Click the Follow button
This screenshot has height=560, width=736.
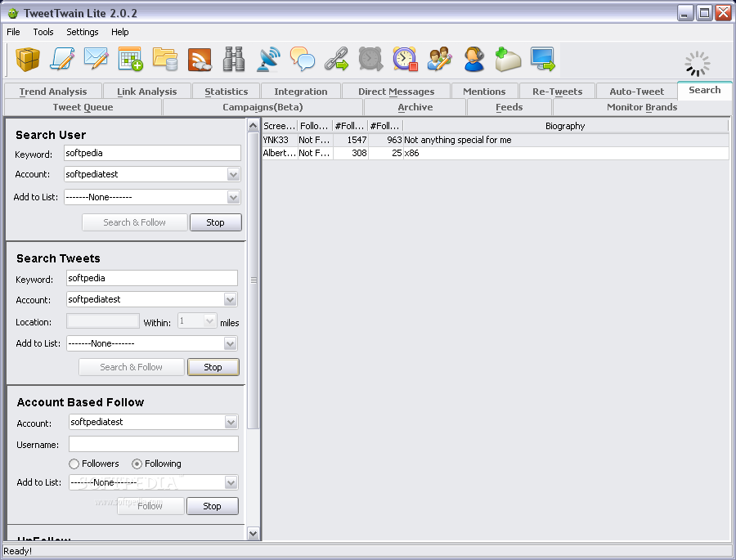click(150, 506)
